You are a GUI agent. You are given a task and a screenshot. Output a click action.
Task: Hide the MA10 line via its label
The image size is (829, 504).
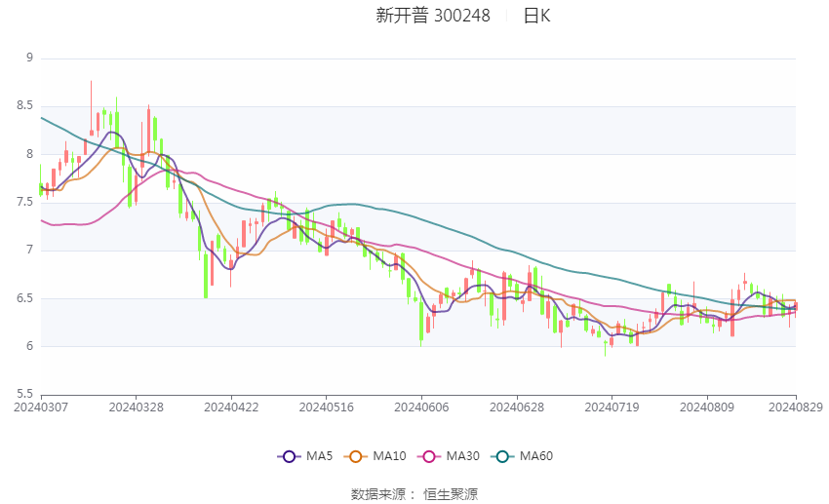(389, 456)
